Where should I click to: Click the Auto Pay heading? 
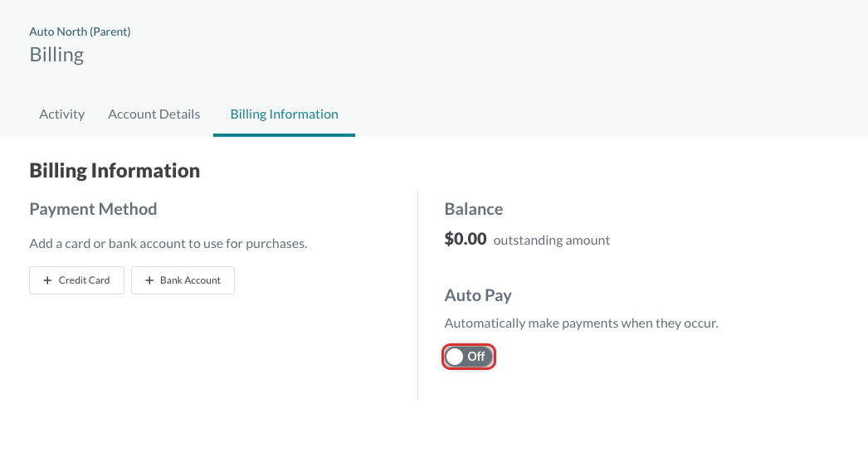(x=478, y=295)
